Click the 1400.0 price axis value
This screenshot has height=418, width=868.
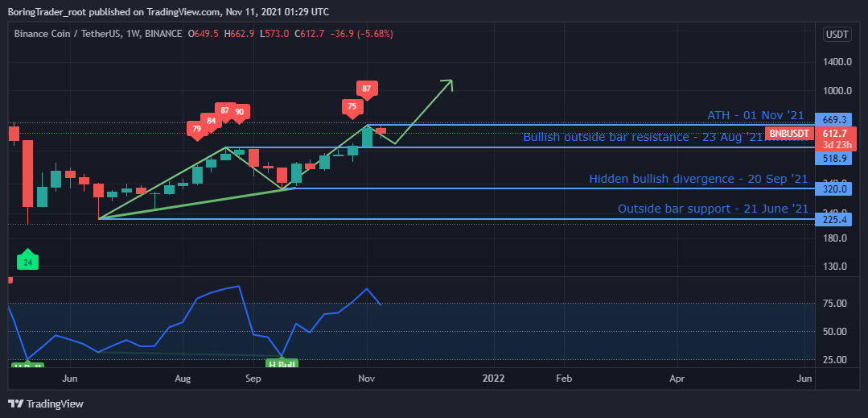pyautogui.click(x=836, y=61)
